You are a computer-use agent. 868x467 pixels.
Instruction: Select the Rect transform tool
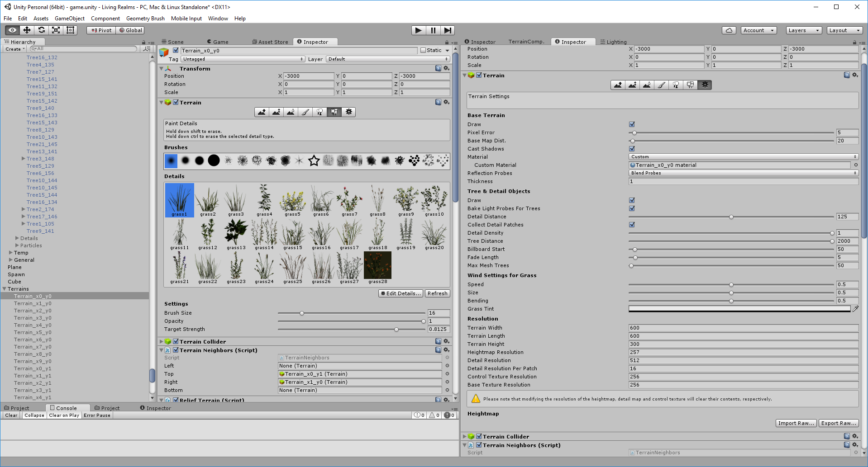click(x=70, y=30)
